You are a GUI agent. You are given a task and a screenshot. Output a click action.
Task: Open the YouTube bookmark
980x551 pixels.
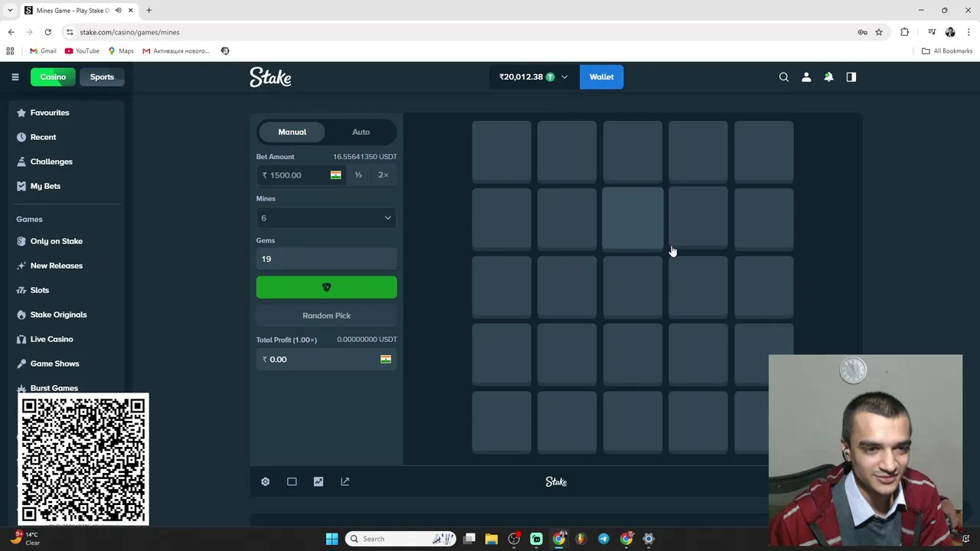tap(82, 51)
